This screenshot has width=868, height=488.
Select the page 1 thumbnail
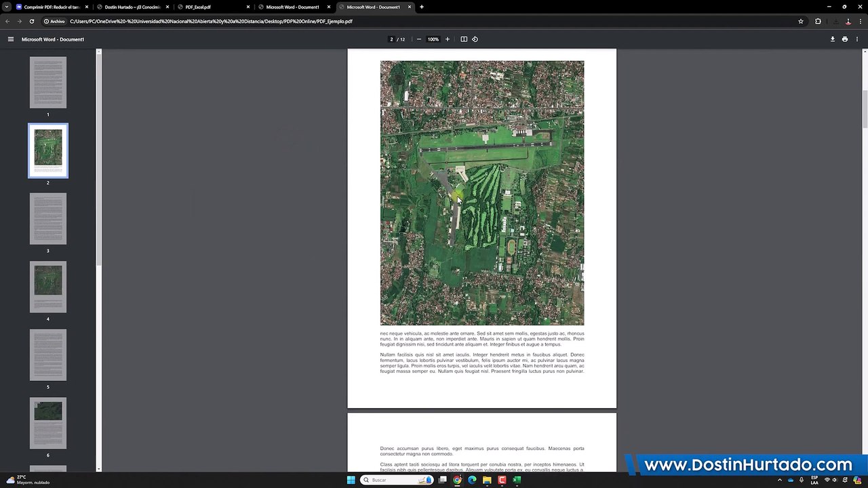48,83
